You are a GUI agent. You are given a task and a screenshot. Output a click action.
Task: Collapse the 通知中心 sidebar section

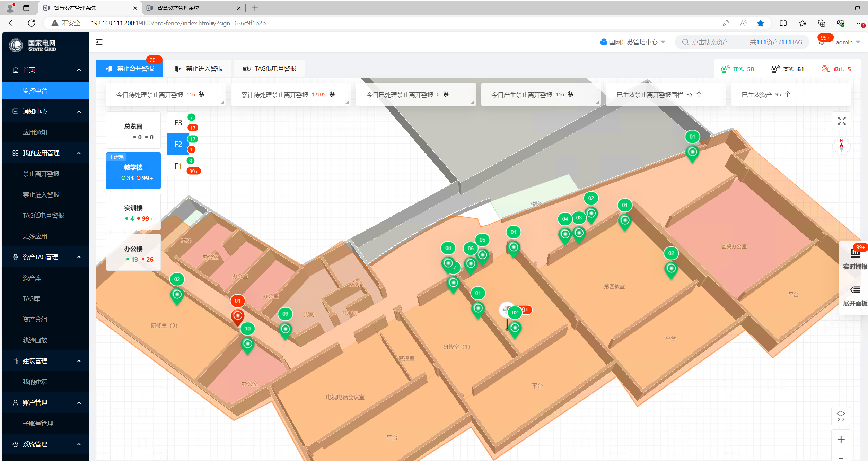pyautogui.click(x=45, y=111)
